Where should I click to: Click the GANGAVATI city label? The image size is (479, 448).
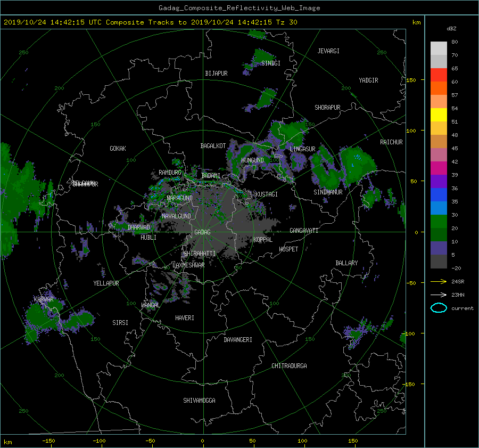(304, 231)
